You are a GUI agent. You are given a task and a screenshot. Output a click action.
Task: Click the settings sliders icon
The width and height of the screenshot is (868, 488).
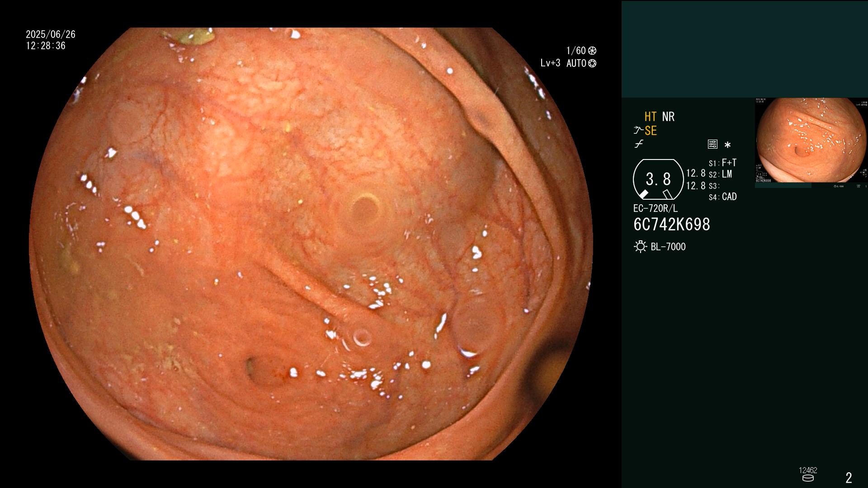point(712,145)
